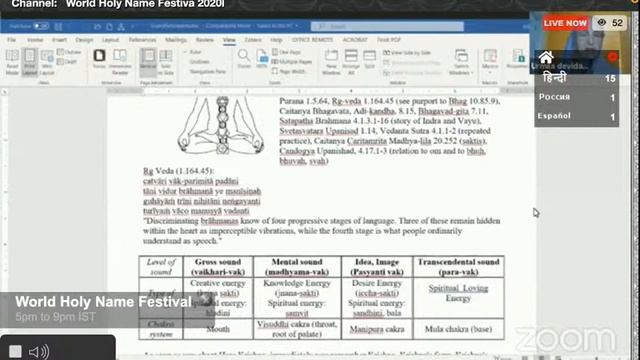Show One Page zoom

click(x=287, y=52)
